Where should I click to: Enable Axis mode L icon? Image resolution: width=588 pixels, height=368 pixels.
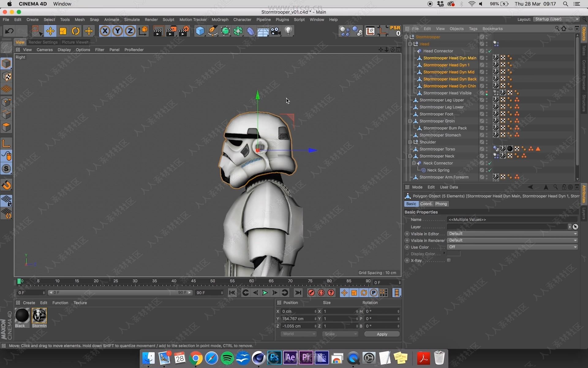6,143
